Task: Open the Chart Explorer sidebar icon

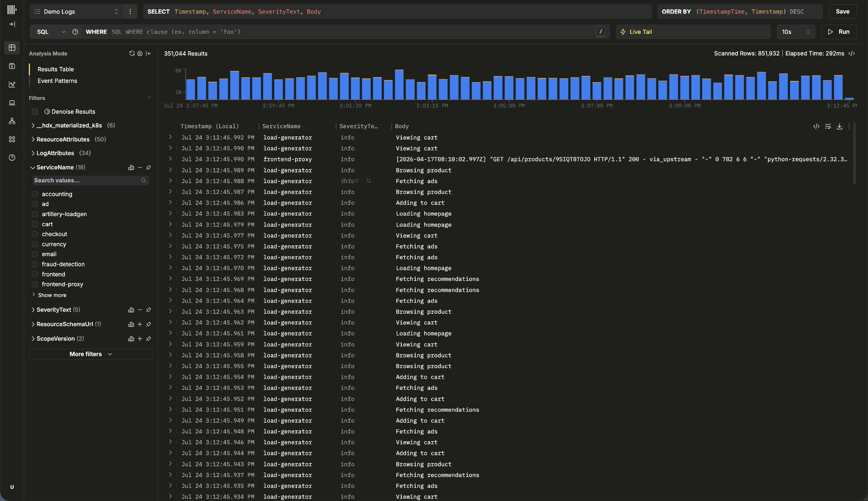Action: pyautogui.click(x=12, y=84)
